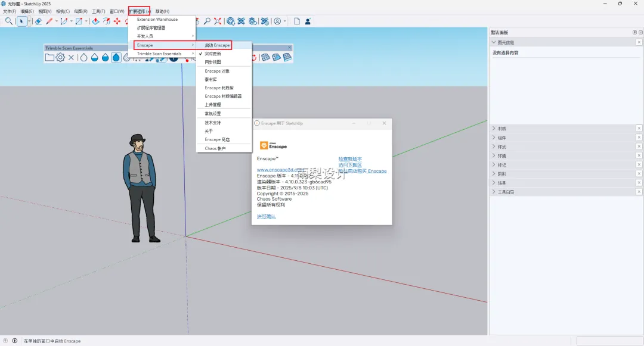Select the empty water drop icon
Screen dimensions: 644x346
[84, 57]
